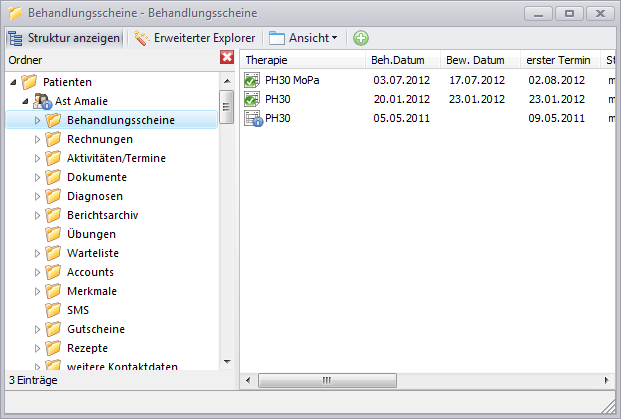Click the Erweiterter Explorer wand icon

(x=141, y=38)
